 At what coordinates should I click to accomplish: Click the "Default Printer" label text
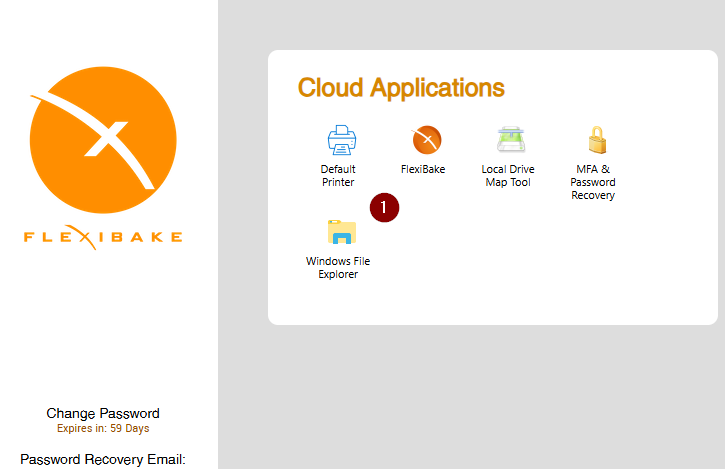338,176
